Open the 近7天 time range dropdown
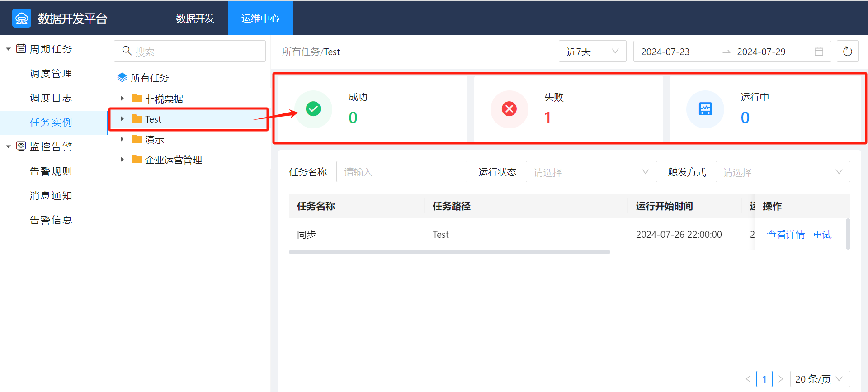 (592, 52)
